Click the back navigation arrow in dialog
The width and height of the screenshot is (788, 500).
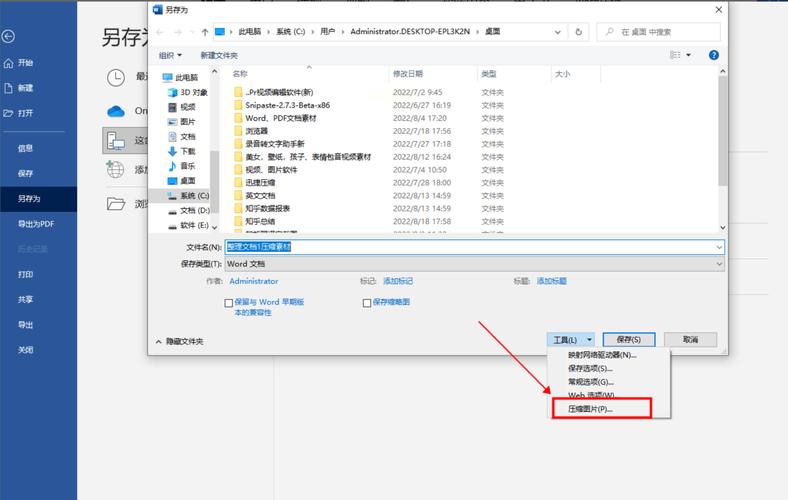160,32
